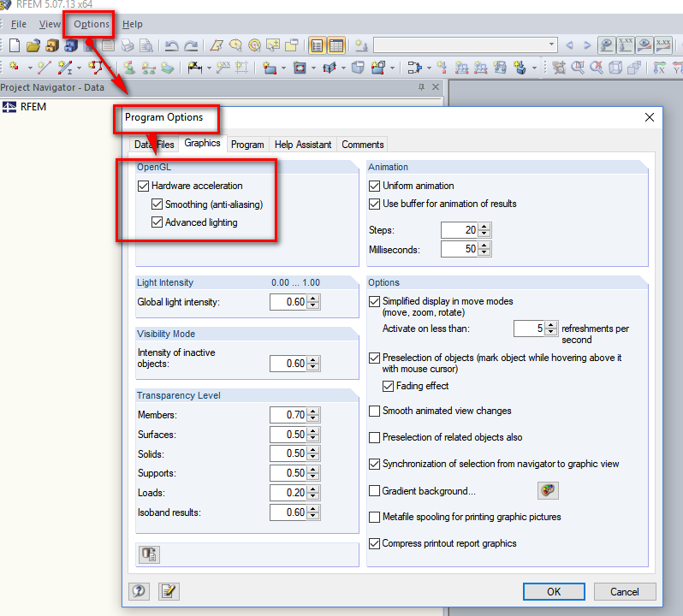The image size is (683, 616).
Task: Increase the Steps spinner value
Action: pos(484,227)
